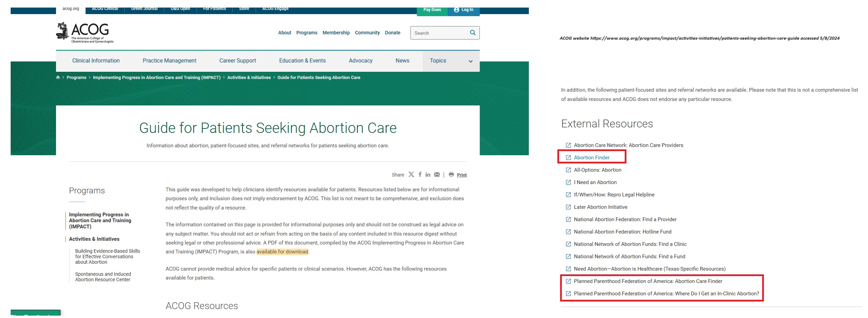Click the O&G Open top bar link
Image resolution: width=868 pixels, height=318 pixels.
(180, 9)
